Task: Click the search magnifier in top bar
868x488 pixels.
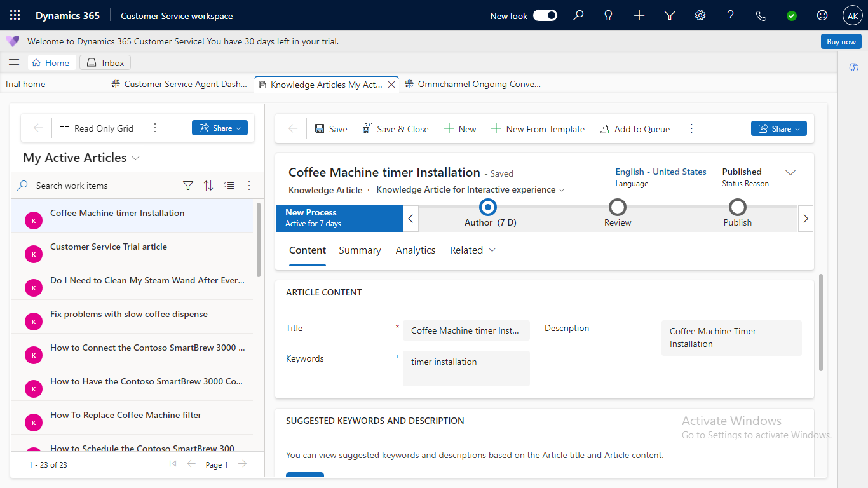Action: 578,16
